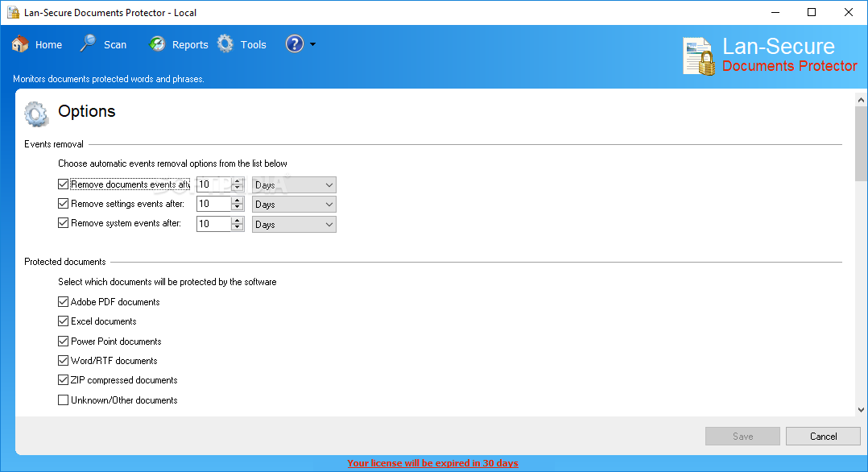868x472 pixels.
Task: Uncheck Word/RTF documents
Action: click(63, 360)
